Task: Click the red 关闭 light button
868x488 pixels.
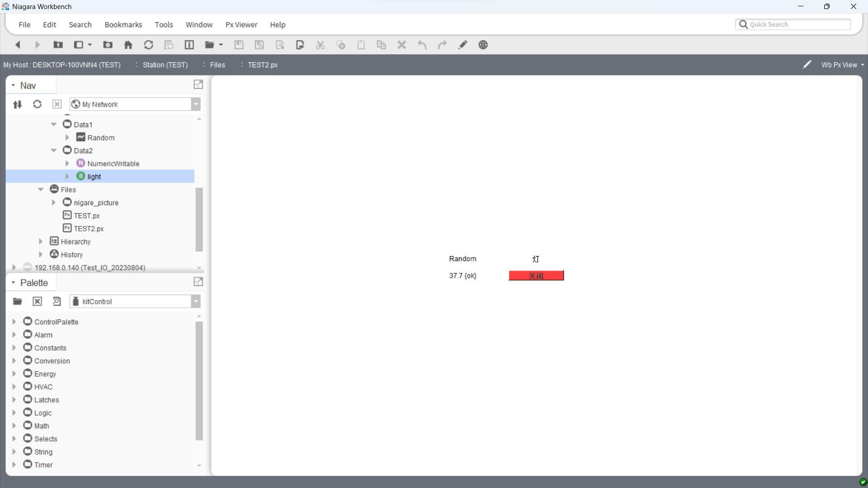Action: pos(536,276)
